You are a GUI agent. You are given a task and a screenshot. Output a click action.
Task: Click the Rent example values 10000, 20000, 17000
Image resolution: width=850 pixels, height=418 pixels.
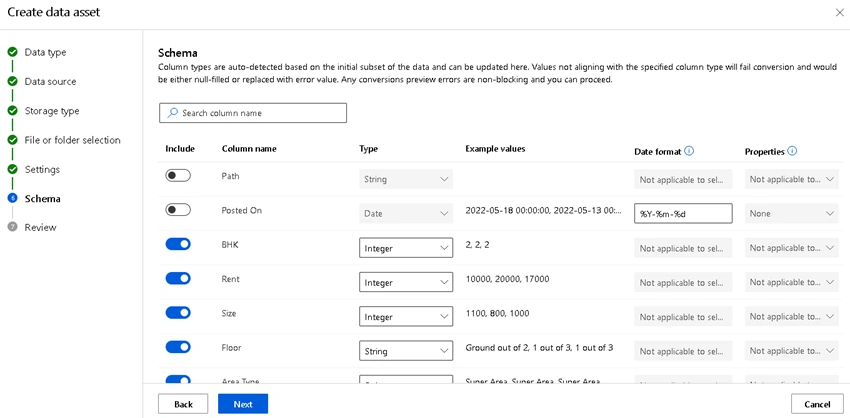pos(507,279)
